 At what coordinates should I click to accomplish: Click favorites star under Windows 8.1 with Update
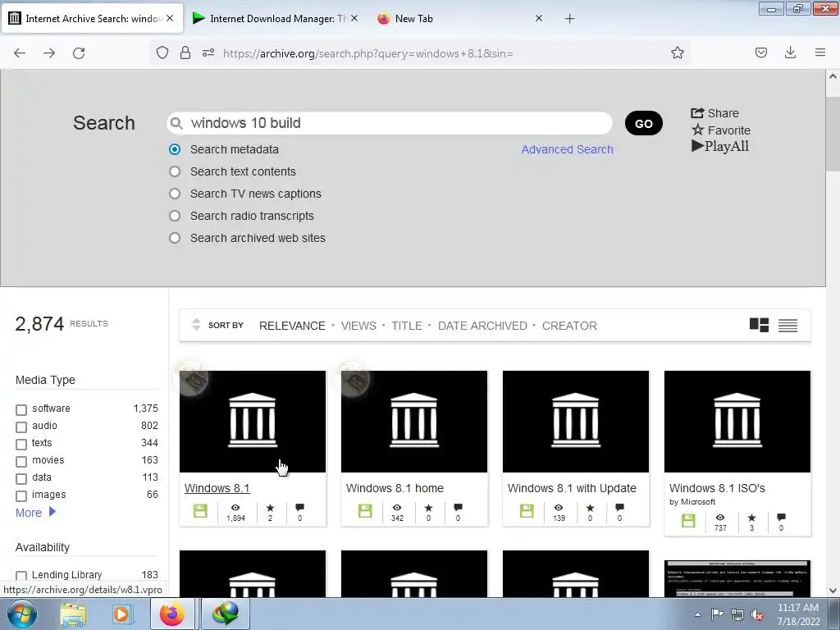click(x=590, y=507)
